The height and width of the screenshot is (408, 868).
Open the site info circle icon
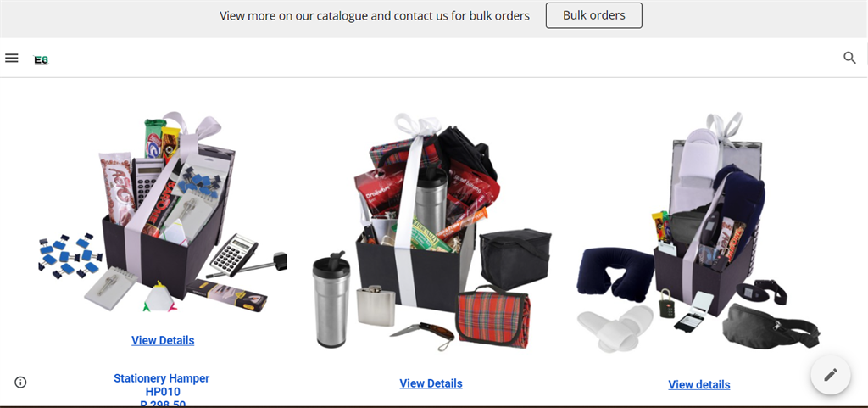pyautogui.click(x=20, y=382)
